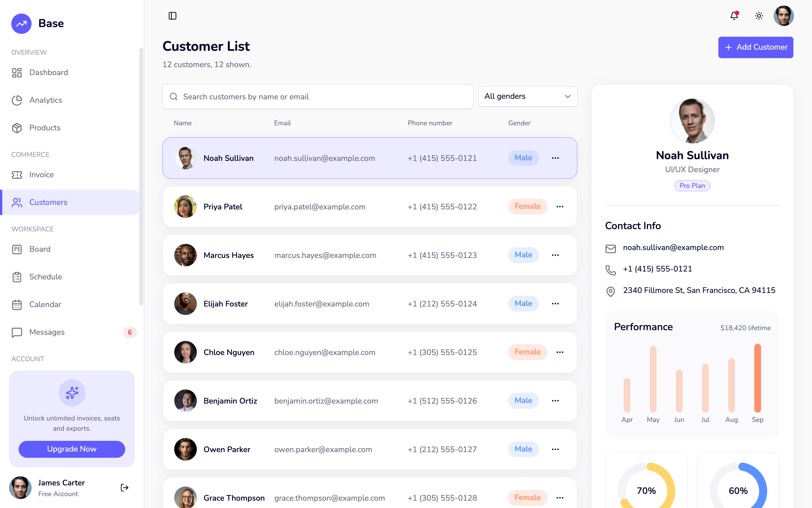Click the log out icon next to James Carter

click(x=125, y=487)
